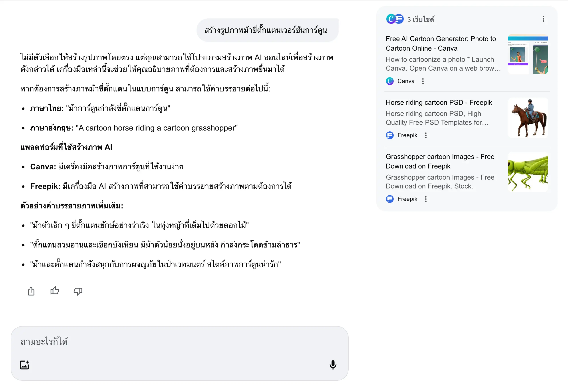
Task: Click the thumbs down icon
Action: (x=78, y=291)
